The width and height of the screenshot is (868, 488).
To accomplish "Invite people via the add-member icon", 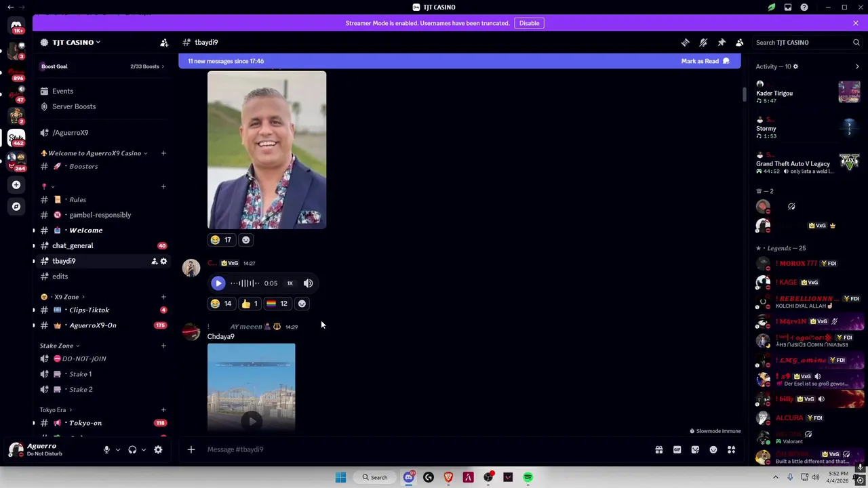I will click(164, 42).
